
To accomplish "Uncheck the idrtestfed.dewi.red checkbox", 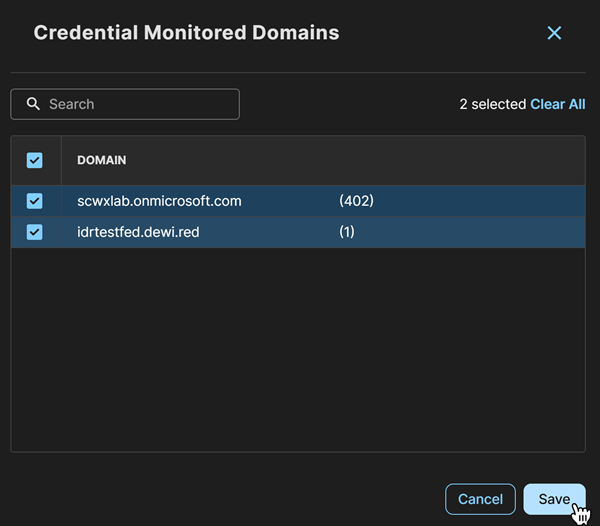I will click(34, 232).
